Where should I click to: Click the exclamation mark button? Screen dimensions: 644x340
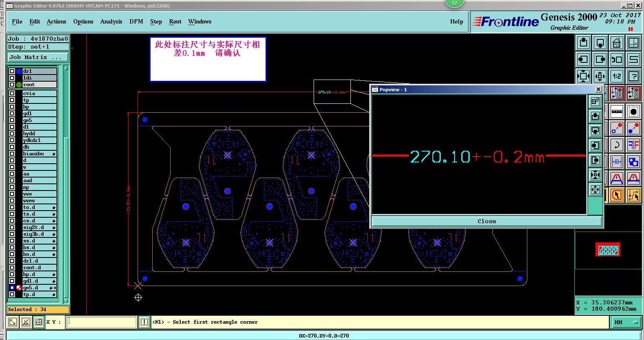(144, 322)
